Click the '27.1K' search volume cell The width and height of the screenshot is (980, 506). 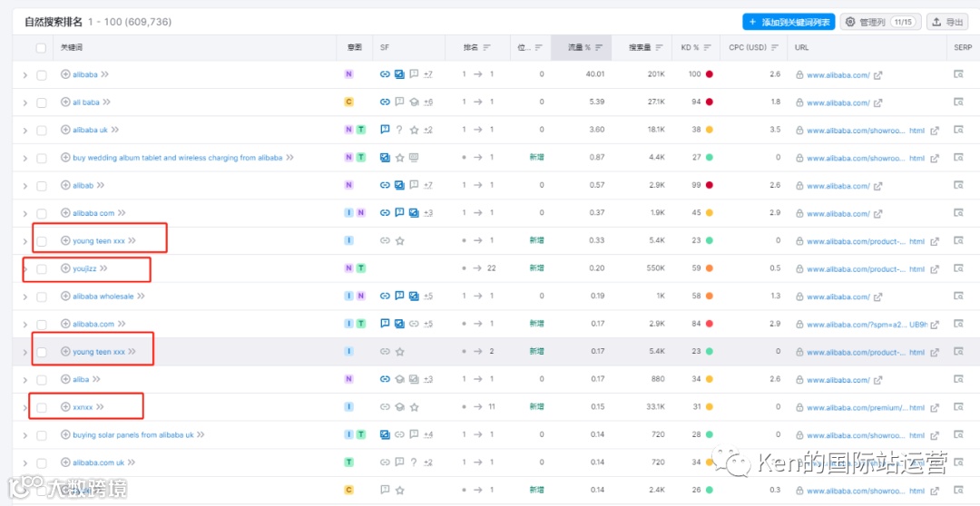(655, 102)
